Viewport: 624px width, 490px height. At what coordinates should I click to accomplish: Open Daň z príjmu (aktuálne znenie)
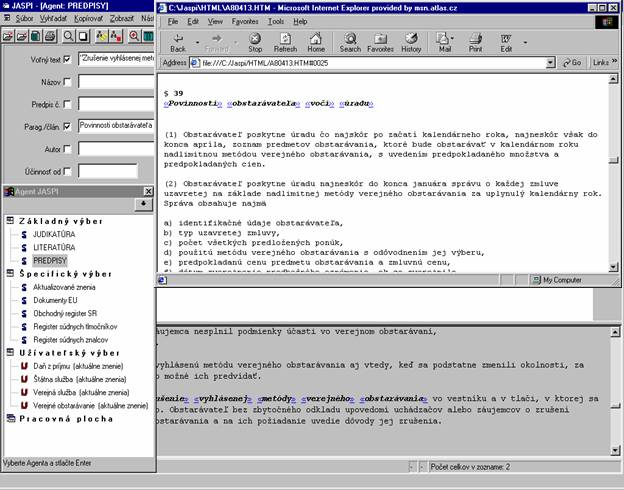tap(78, 366)
